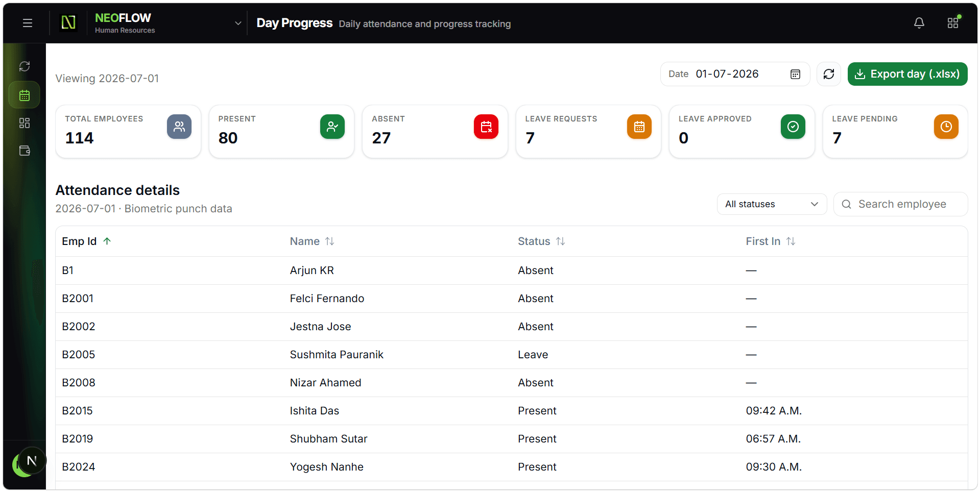Image resolution: width=980 pixels, height=492 pixels.
Task: Click Emp Id B2005
Action: click(x=78, y=355)
